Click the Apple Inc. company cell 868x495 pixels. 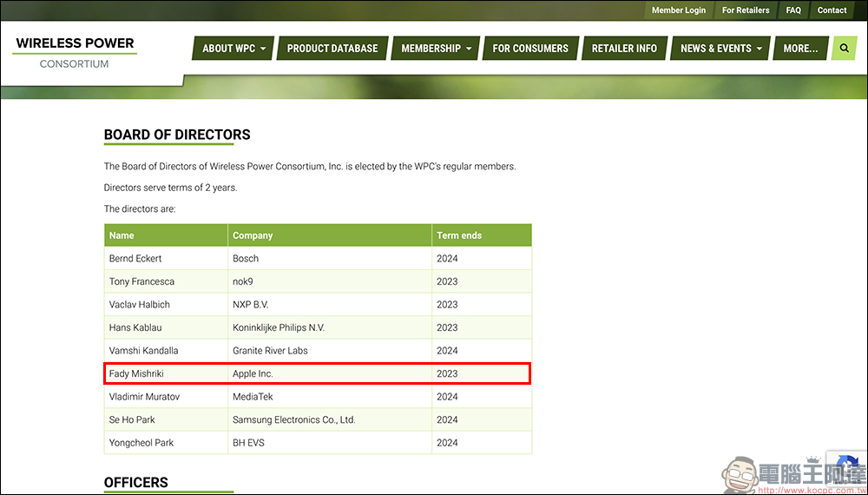click(330, 373)
